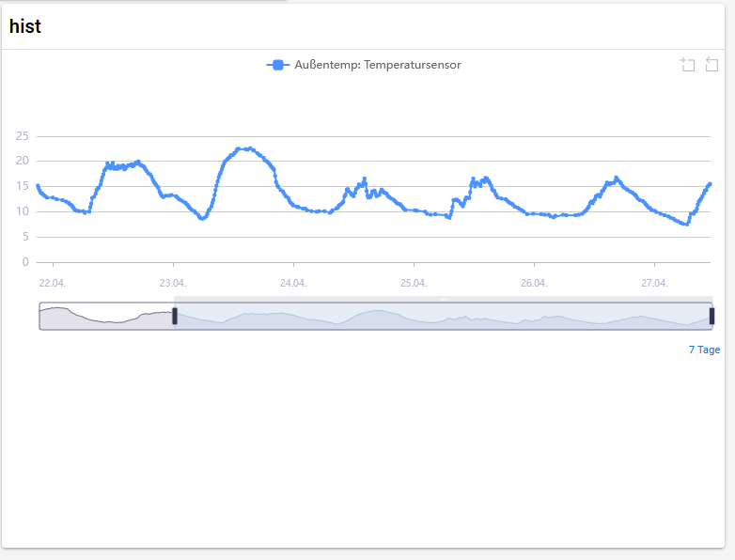
Task: Click the small move handle atop the range slider
Action: click(x=444, y=299)
